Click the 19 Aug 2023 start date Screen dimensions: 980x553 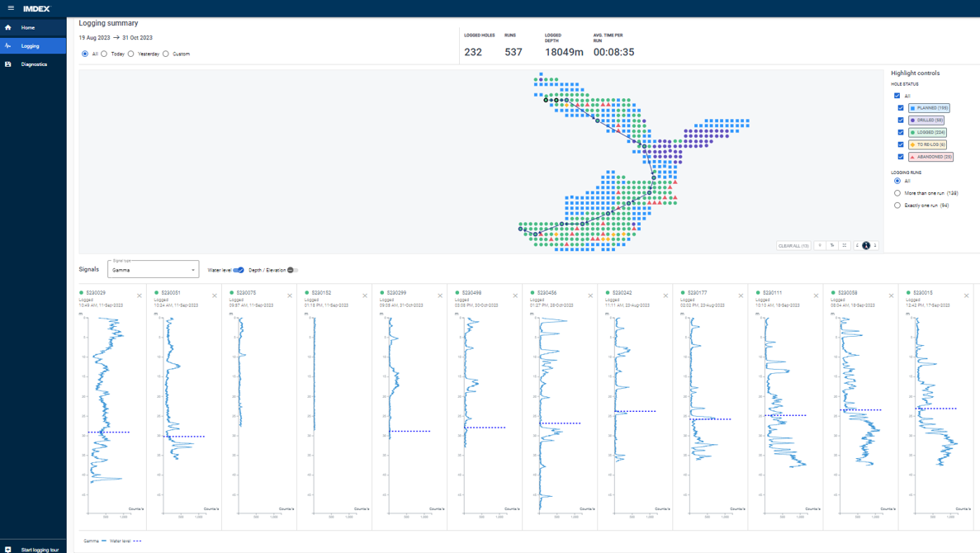point(94,37)
